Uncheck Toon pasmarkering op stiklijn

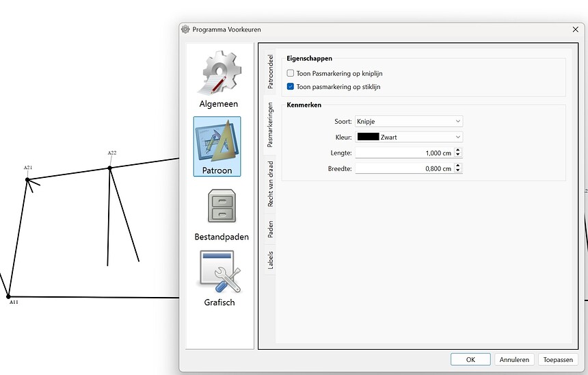tap(291, 87)
